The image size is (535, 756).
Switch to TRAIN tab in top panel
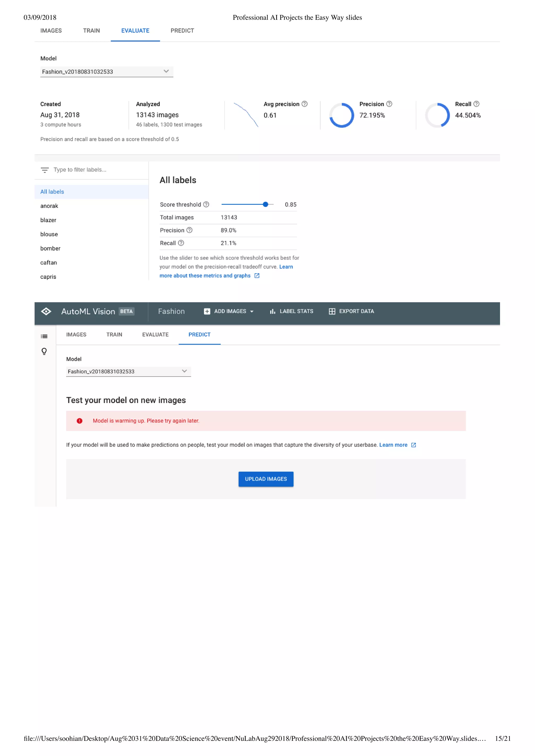coord(91,31)
